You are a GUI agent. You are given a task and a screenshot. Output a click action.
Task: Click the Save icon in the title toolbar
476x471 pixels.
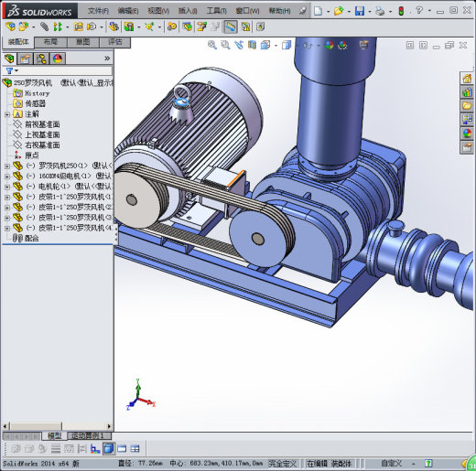pyautogui.click(x=360, y=11)
